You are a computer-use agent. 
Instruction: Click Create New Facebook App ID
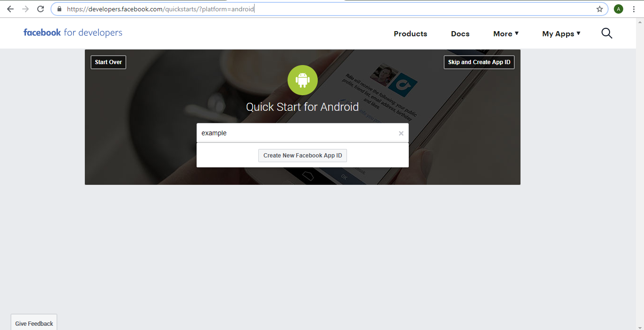[303, 156]
